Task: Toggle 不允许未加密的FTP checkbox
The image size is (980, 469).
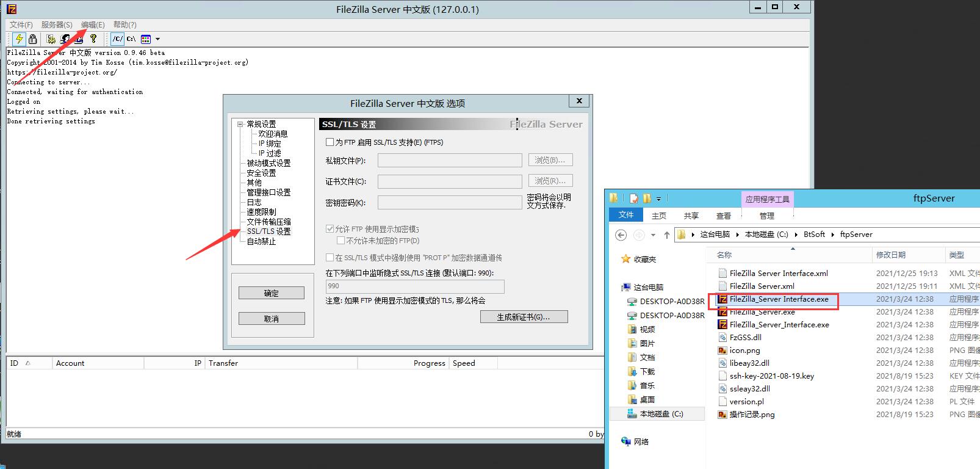Action: (x=341, y=241)
